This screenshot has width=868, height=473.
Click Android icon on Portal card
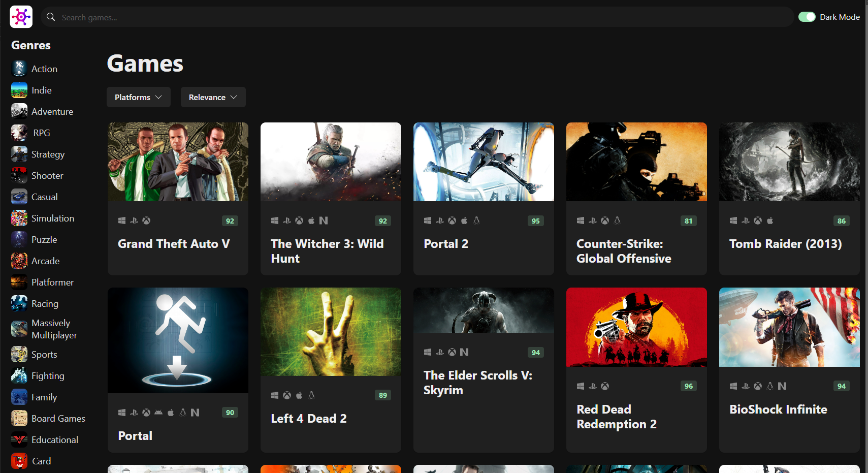click(x=158, y=413)
